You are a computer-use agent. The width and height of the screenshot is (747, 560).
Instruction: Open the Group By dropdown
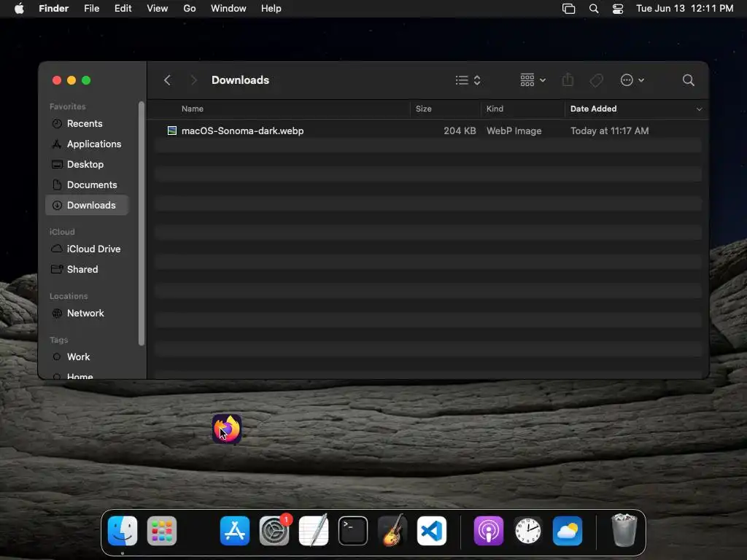click(x=533, y=80)
